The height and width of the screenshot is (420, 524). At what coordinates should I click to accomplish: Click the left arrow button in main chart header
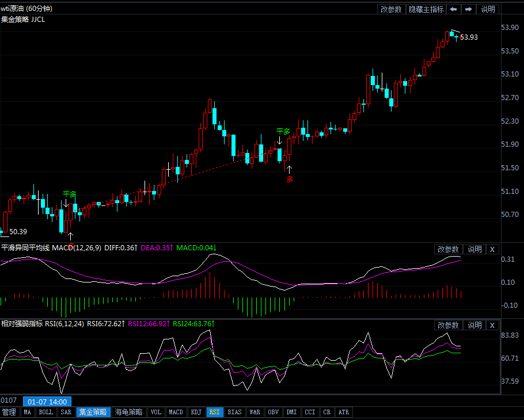click(x=454, y=9)
